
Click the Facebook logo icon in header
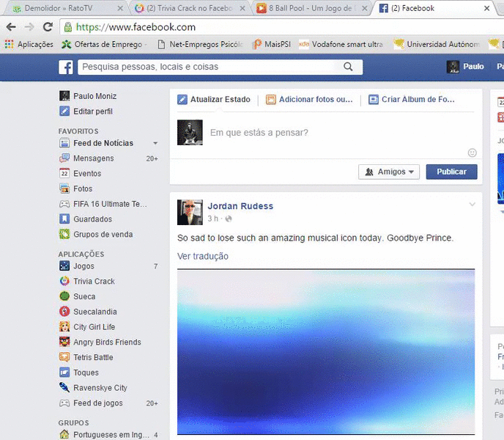click(65, 67)
